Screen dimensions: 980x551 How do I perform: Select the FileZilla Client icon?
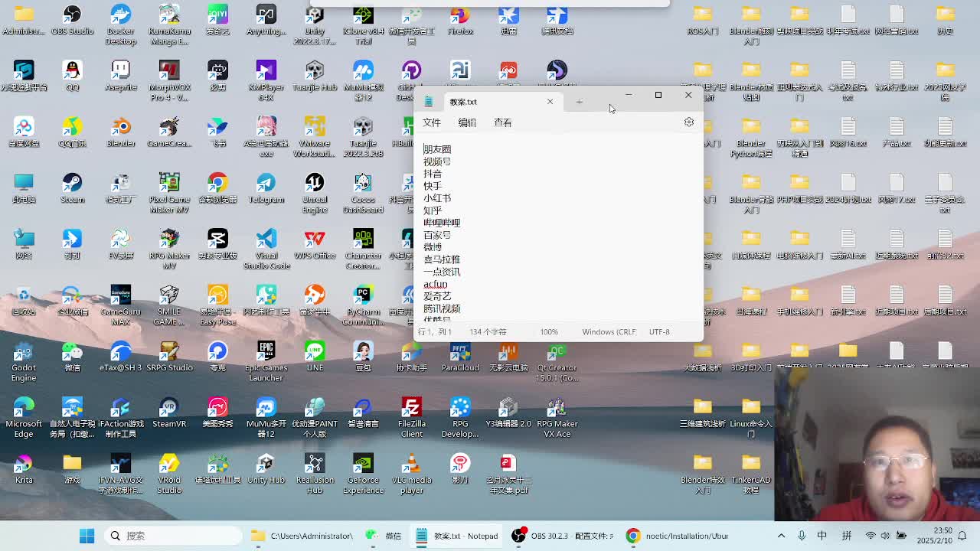click(x=411, y=416)
